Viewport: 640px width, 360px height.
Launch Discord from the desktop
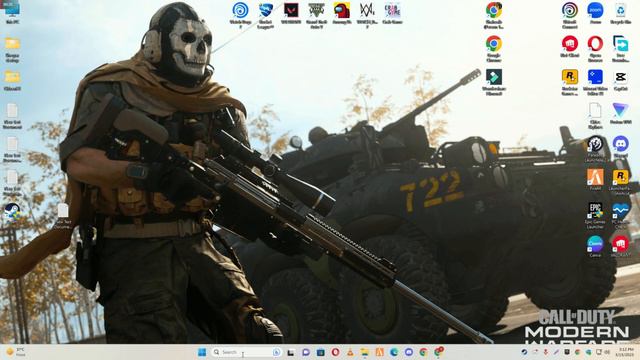click(x=620, y=147)
